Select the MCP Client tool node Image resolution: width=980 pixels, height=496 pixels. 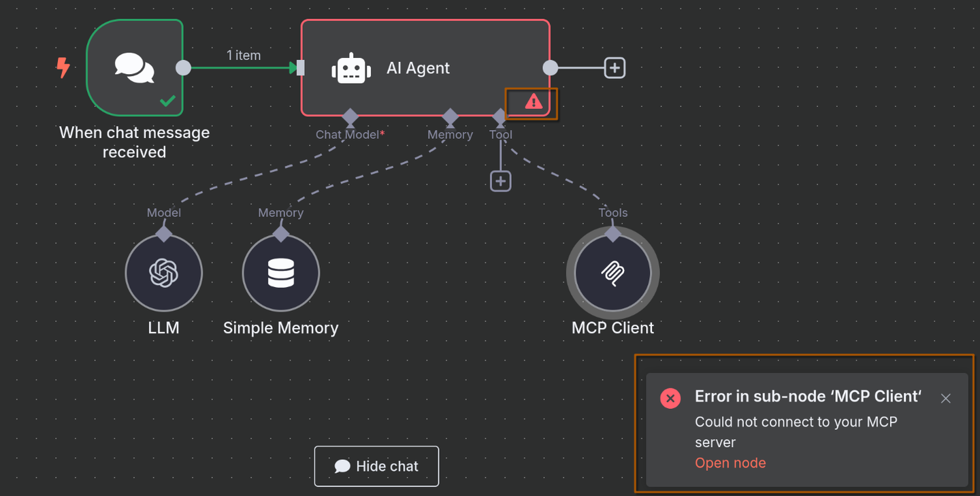pyautogui.click(x=612, y=274)
